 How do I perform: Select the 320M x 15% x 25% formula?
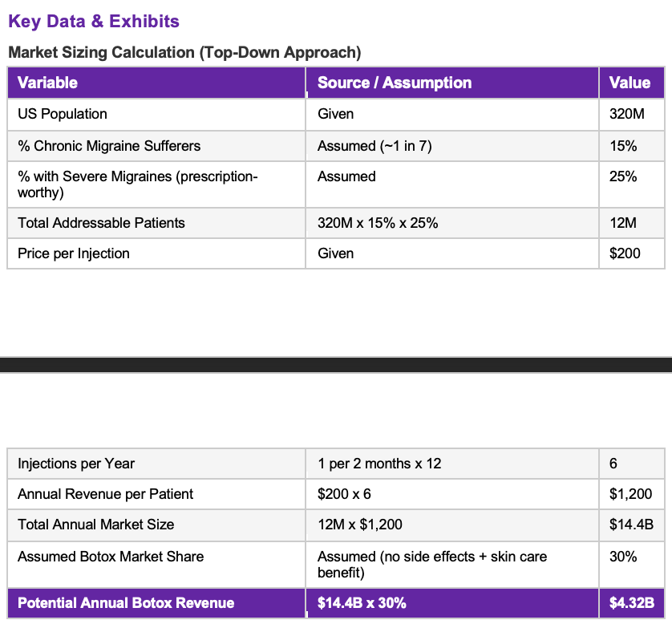tap(378, 223)
